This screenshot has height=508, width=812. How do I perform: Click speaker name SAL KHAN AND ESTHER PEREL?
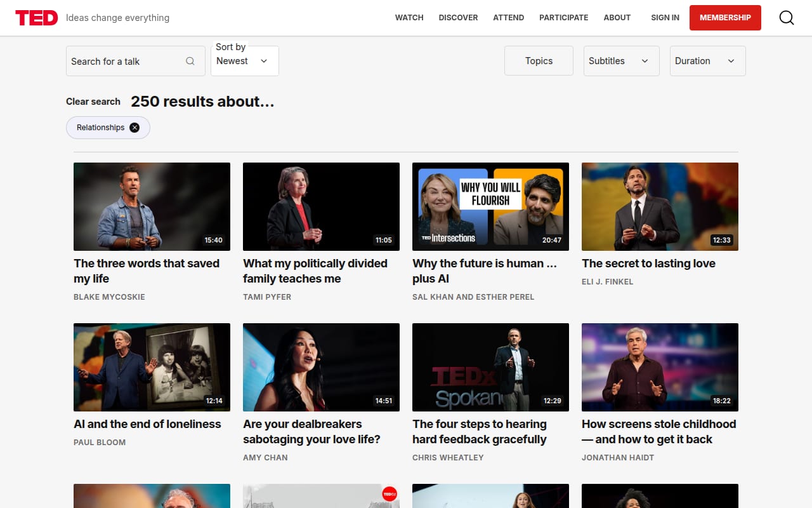473,297
